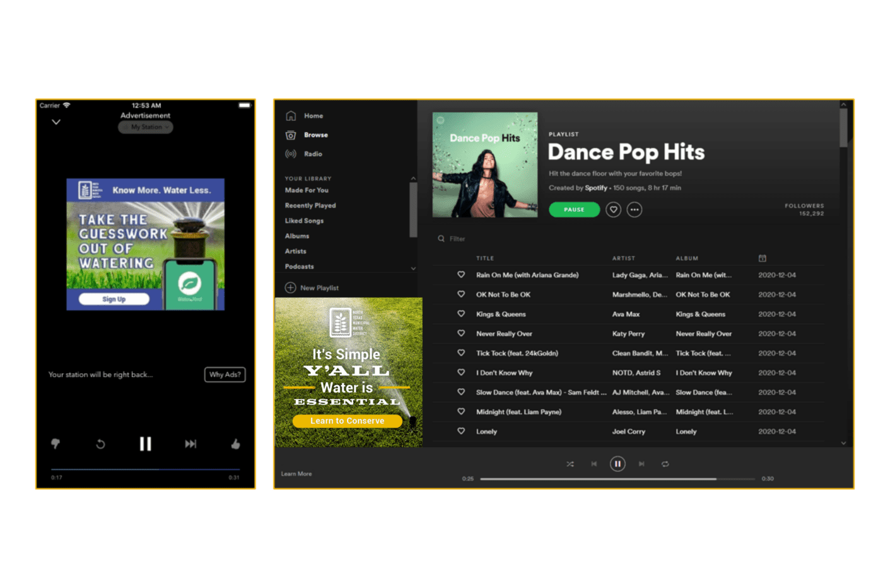Open the Dance Pop Hits cover art

pyautogui.click(x=485, y=165)
